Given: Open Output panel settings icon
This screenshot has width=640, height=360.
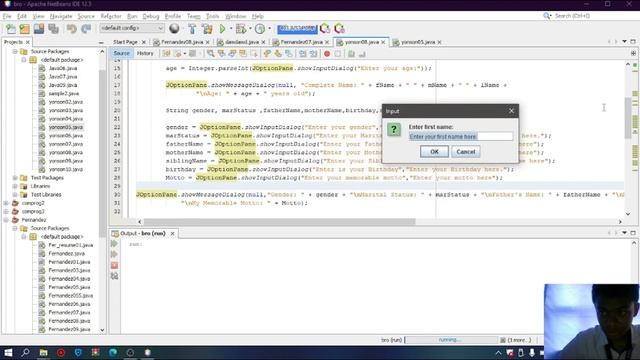Looking at the screenshot, I should (x=114, y=276).
